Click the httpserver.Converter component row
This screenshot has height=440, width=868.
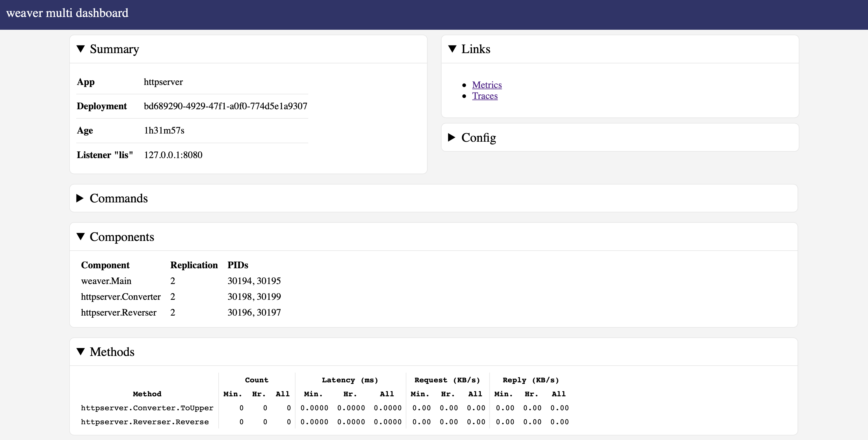coord(181,296)
